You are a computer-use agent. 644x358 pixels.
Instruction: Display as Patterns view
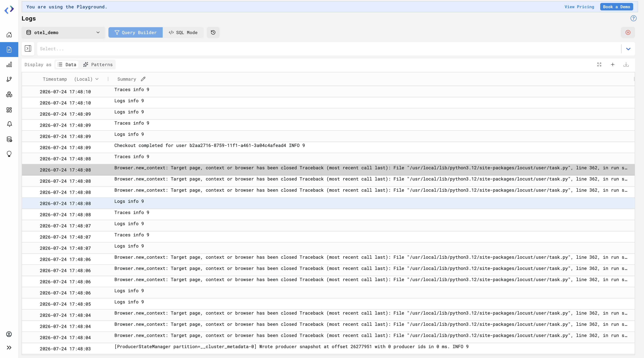[x=98, y=64]
